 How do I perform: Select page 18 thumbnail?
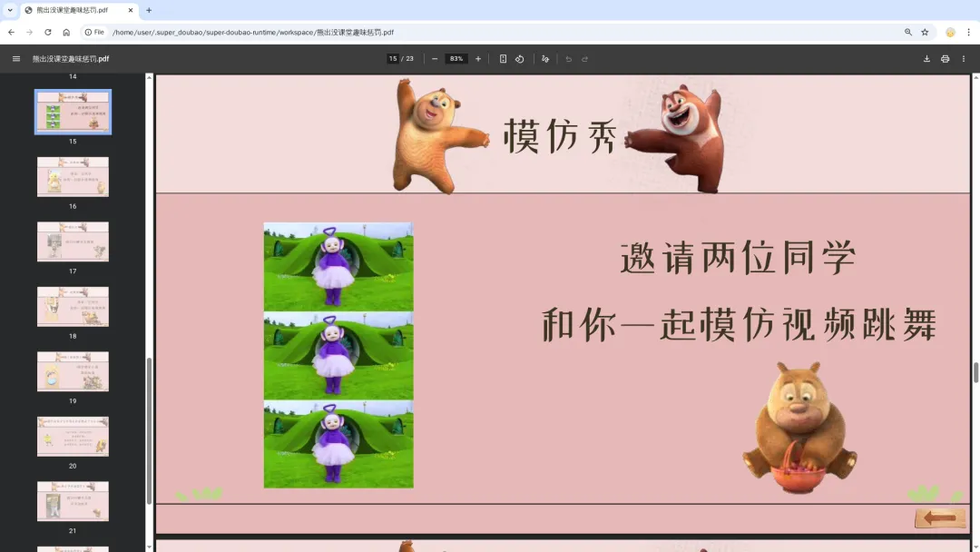pos(73,306)
